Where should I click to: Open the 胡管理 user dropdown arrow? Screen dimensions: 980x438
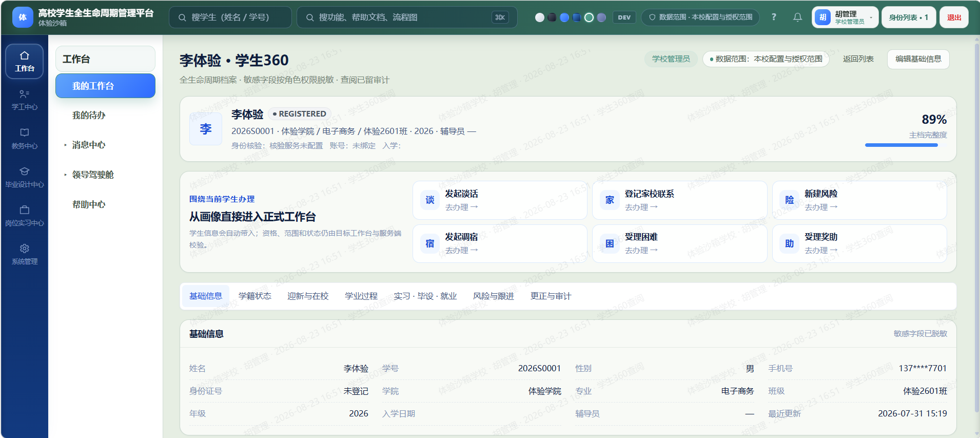tap(871, 17)
